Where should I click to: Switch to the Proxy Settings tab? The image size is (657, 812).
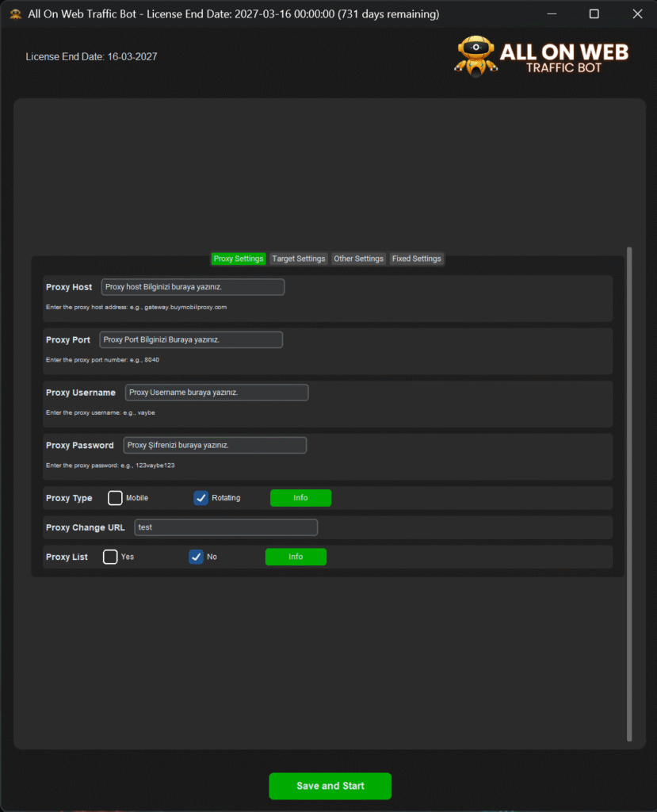click(x=239, y=259)
